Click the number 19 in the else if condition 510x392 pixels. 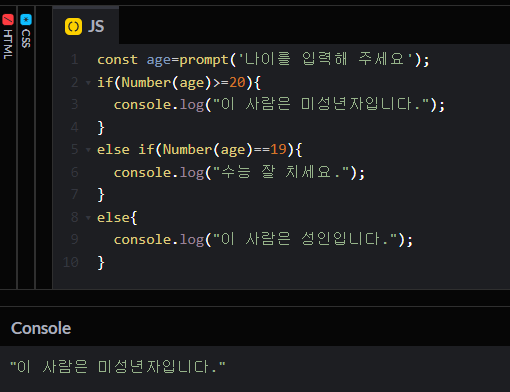[x=278, y=150]
